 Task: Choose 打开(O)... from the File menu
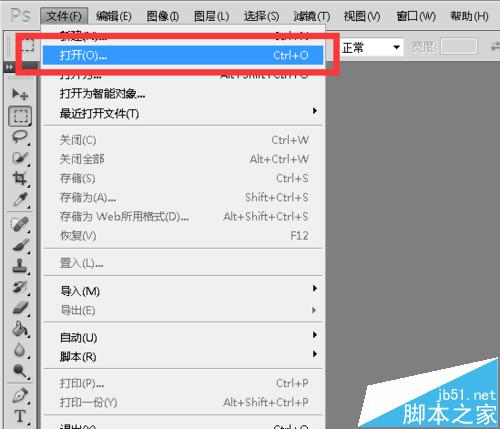183,55
